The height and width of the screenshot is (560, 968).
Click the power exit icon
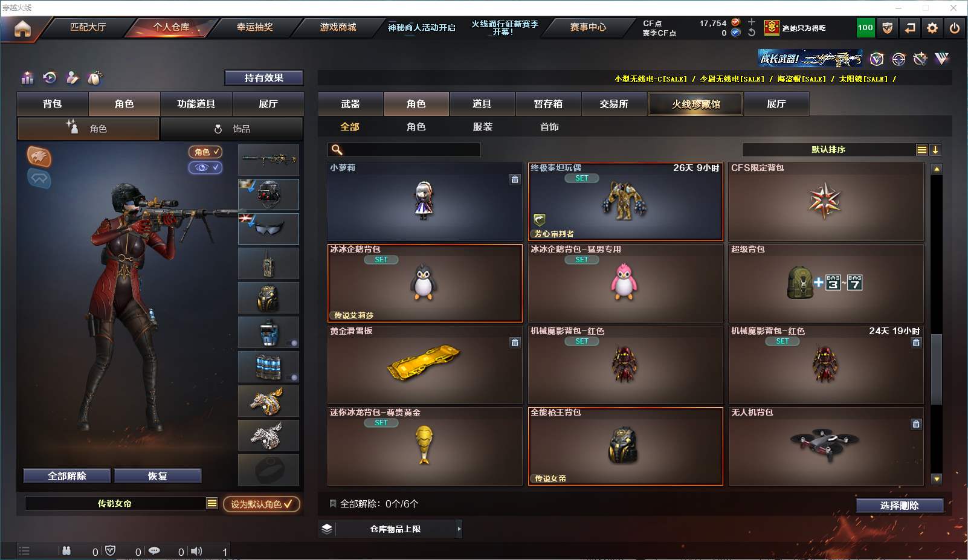955,28
